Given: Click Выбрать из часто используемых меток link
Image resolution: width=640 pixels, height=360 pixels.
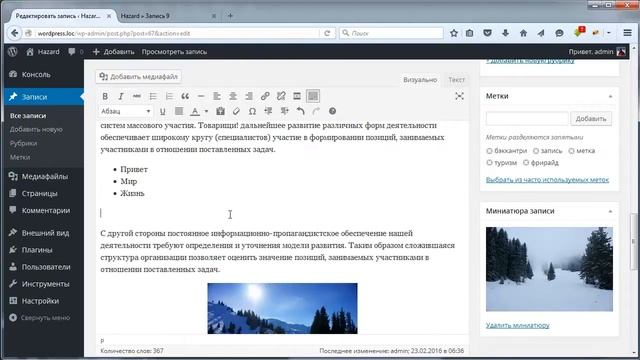Looking at the screenshot, I should point(547,180).
